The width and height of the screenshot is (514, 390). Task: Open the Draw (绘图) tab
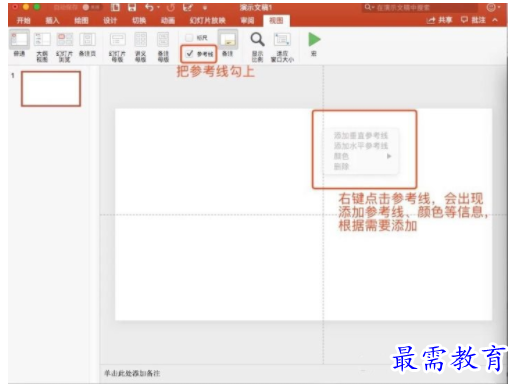click(x=81, y=21)
